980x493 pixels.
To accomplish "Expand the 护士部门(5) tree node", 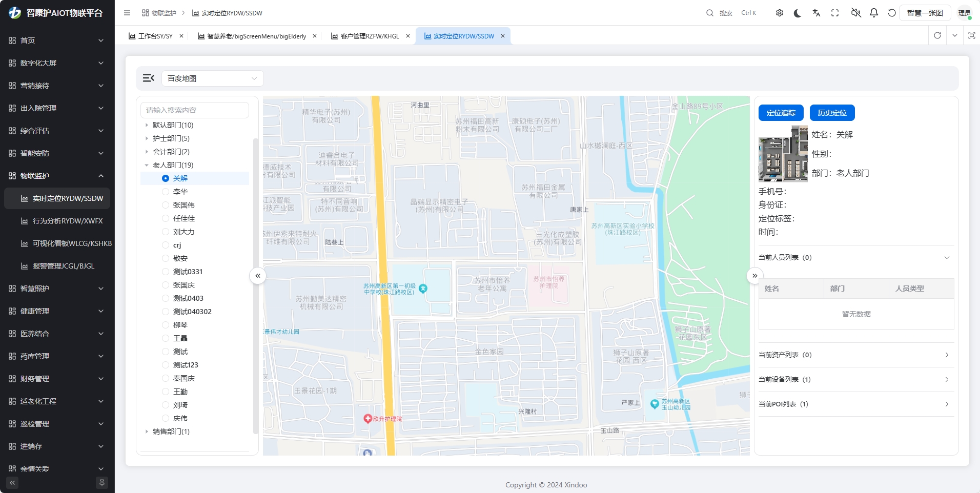I will tap(147, 138).
